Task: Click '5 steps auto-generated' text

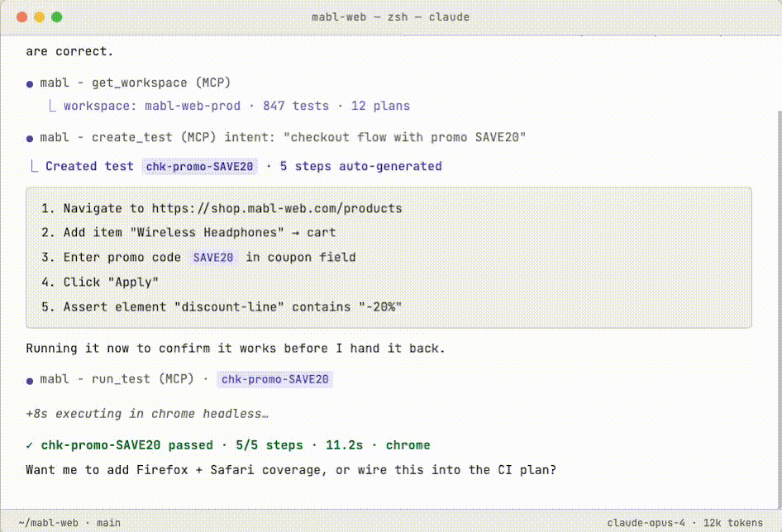Action: [x=361, y=167]
